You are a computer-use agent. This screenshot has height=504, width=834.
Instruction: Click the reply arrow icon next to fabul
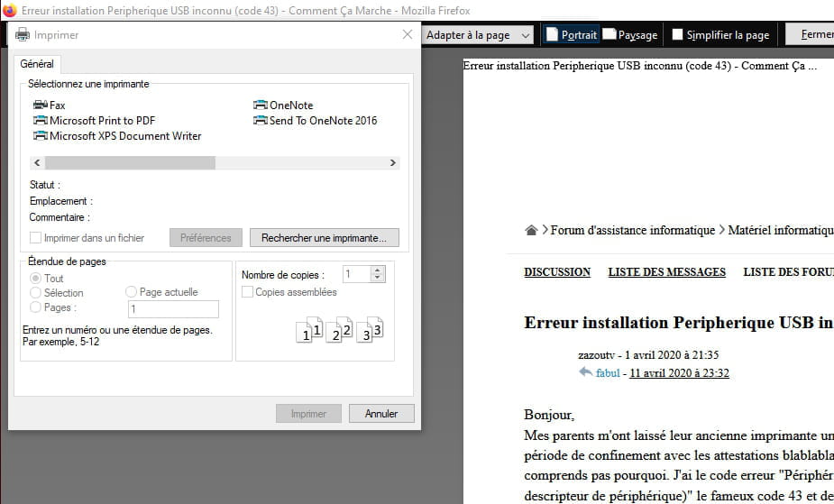(586, 372)
